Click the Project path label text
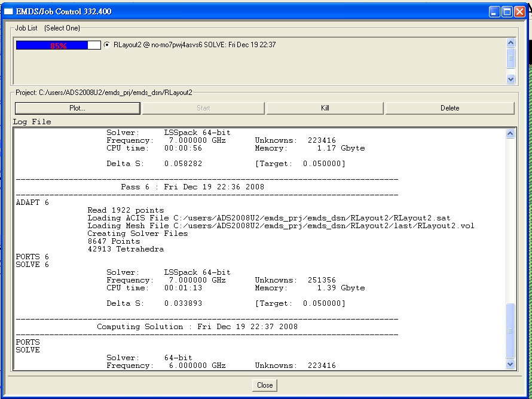Viewport: 532px width, 399px height. (104, 93)
